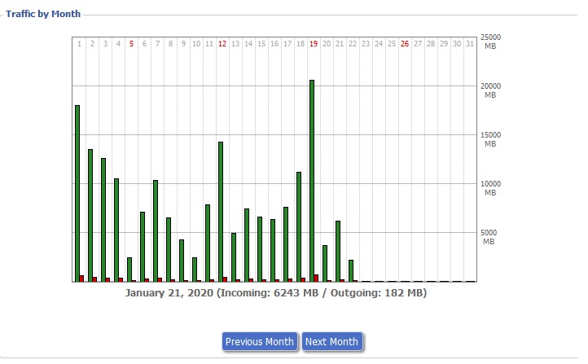Image resolution: width=588 pixels, height=364 pixels.
Task: Advance to the Next Month
Action: pos(332,341)
